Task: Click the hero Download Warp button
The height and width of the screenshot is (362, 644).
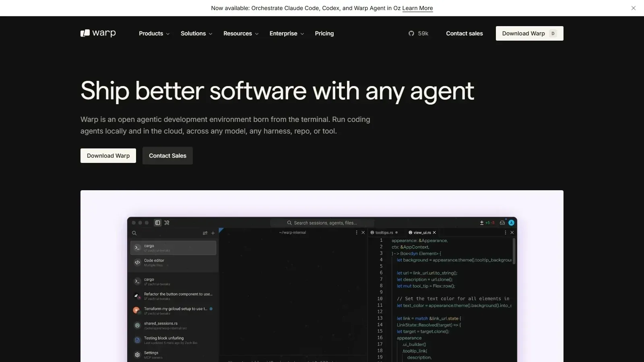Action: pos(108,156)
